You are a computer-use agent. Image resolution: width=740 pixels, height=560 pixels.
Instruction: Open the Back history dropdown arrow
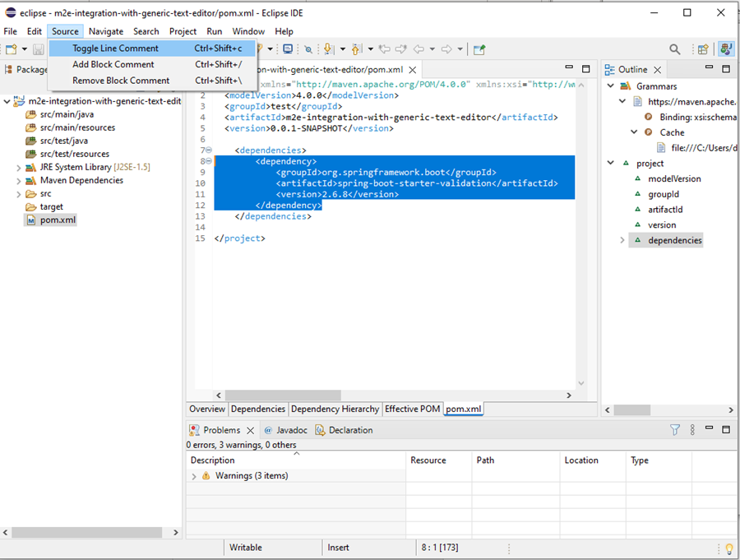point(432,49)
